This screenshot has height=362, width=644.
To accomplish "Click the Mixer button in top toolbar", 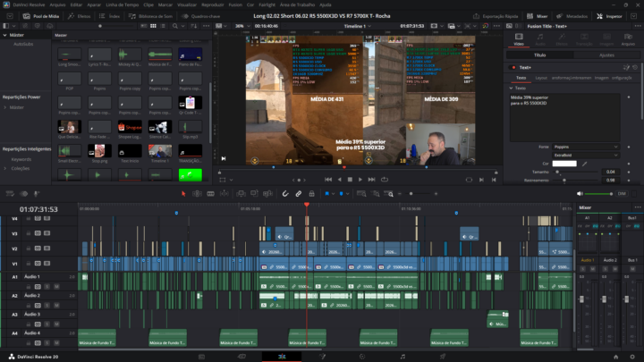I will coord(539,16).
